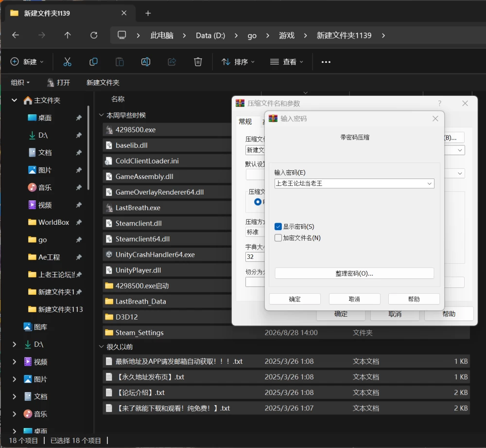This screenshot has height=448, width=486.
Task: Open the 新建 dropdown menu
Action: tap(27, 62)
